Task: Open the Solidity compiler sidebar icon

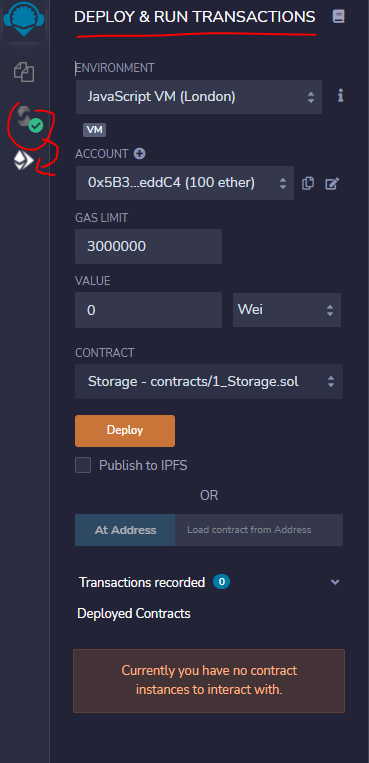Action: click(x=29, y=119)
